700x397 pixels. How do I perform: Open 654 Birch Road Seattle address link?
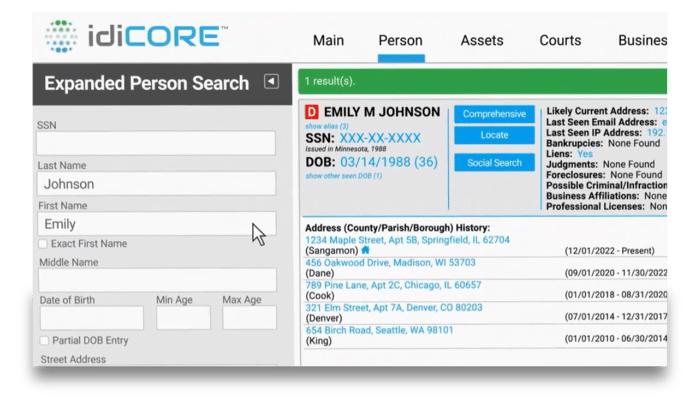(x=379, y=330)
